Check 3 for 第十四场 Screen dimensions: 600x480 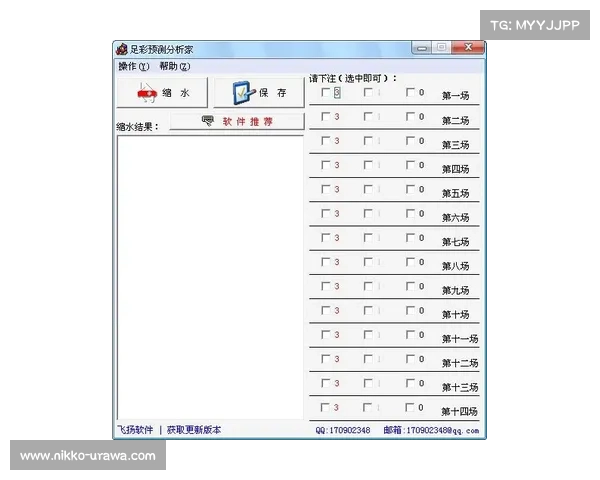pos(325,407)
